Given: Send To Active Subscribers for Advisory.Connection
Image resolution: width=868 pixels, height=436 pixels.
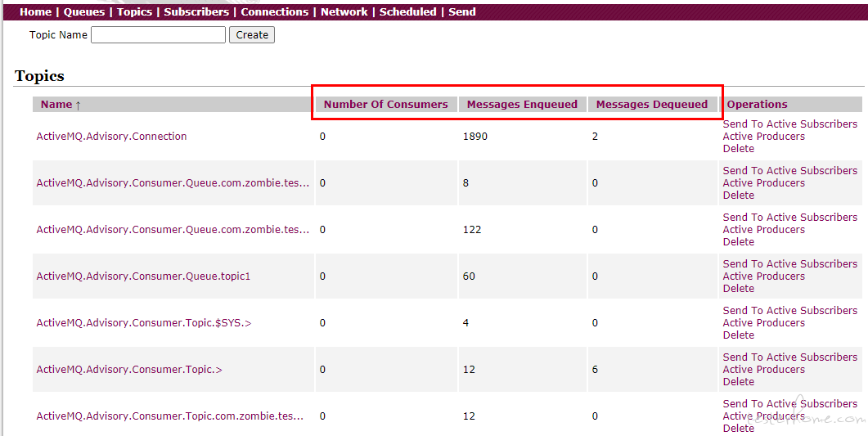Looking at the screenshot, I should point(790,124).
